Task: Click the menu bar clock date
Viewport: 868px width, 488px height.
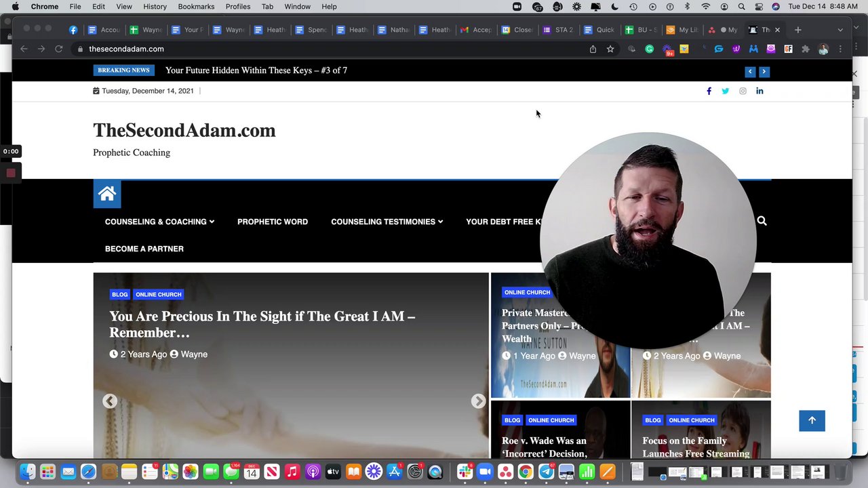Action: point(823,7)
